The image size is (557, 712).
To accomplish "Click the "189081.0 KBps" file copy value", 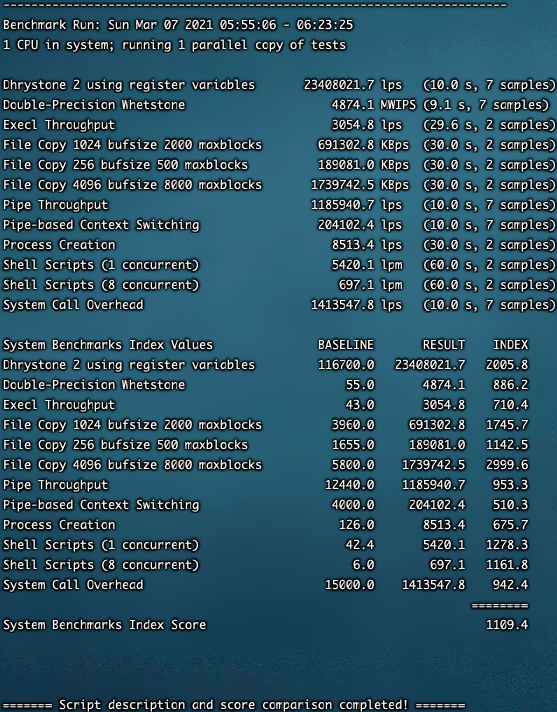I will click(x=363, y=165).
